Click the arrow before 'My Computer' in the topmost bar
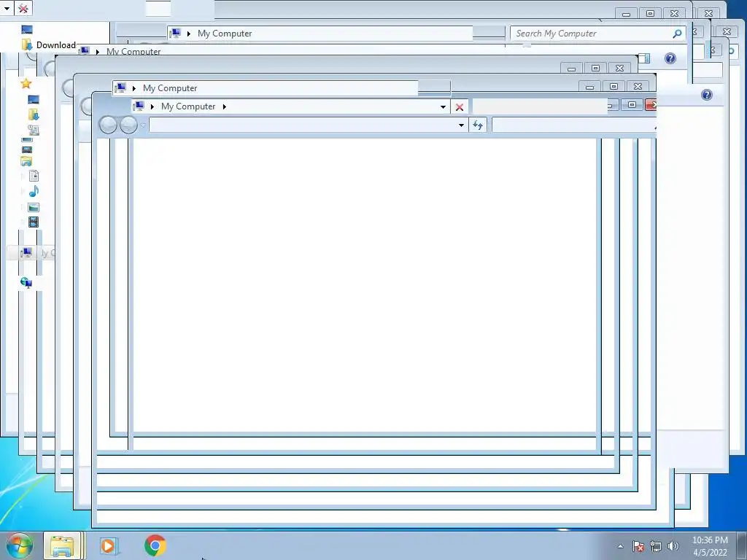747x560 pixels. (189, 34)
